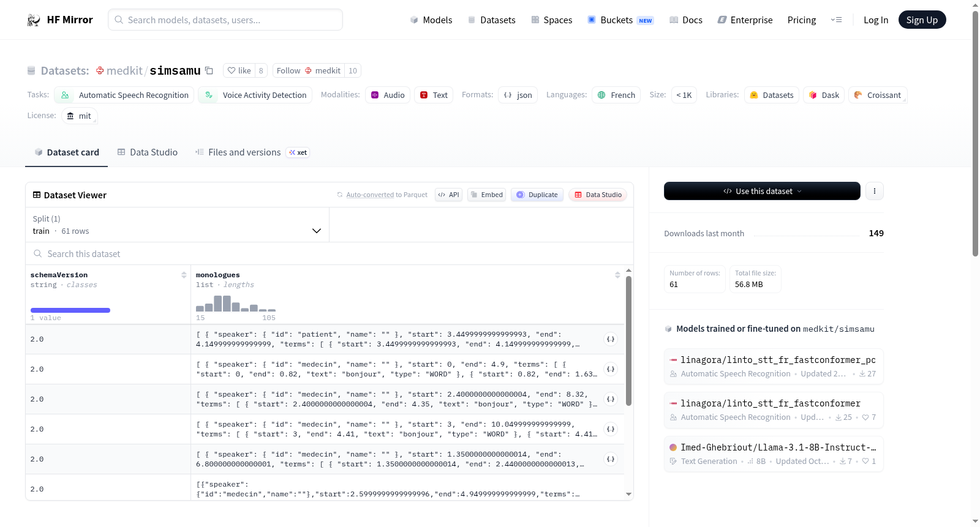This screenshot has width=980, height=527.
Task: Open Buckets in the top navigation
Action: click(621, 20)
